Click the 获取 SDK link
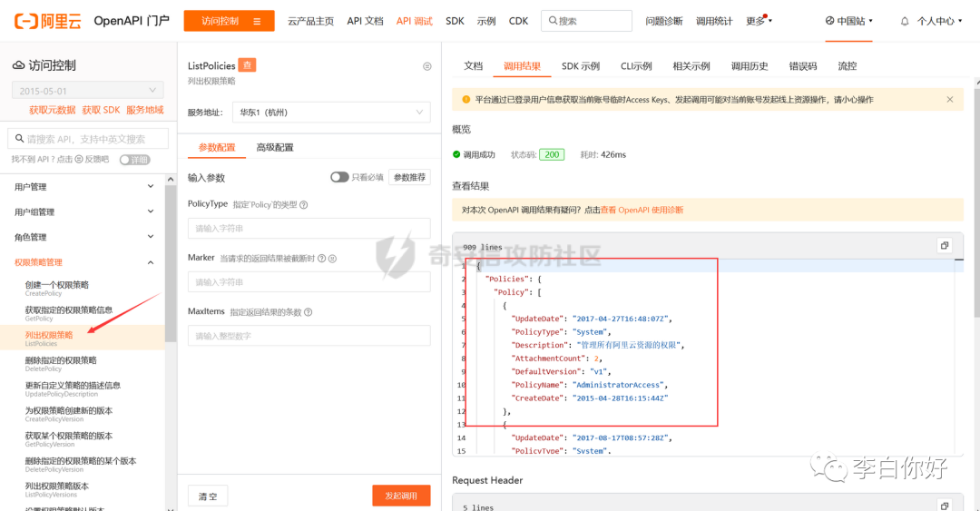Screen dimensions: 980x511 (102, 110)
